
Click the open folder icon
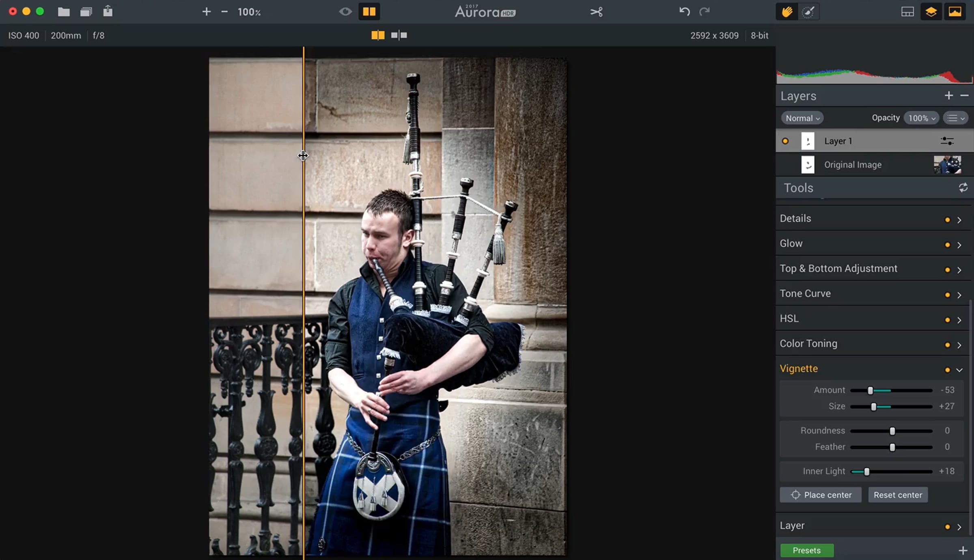coord(64,12)
